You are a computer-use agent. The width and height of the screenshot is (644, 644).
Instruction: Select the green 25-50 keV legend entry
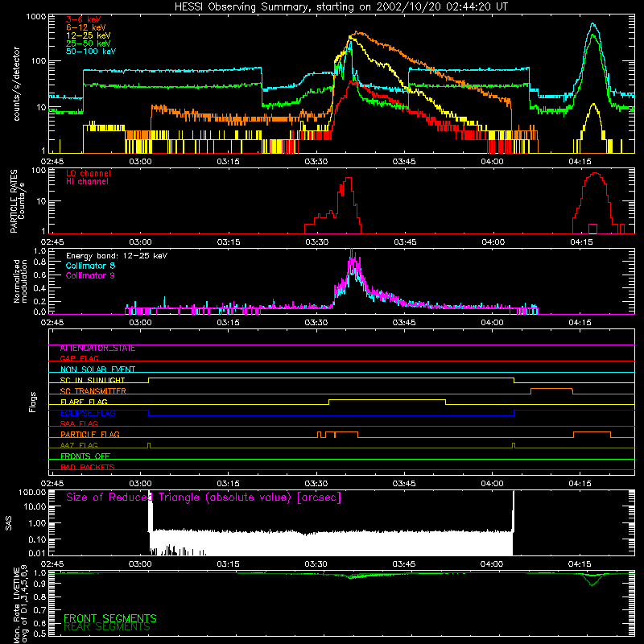(88, 43)
